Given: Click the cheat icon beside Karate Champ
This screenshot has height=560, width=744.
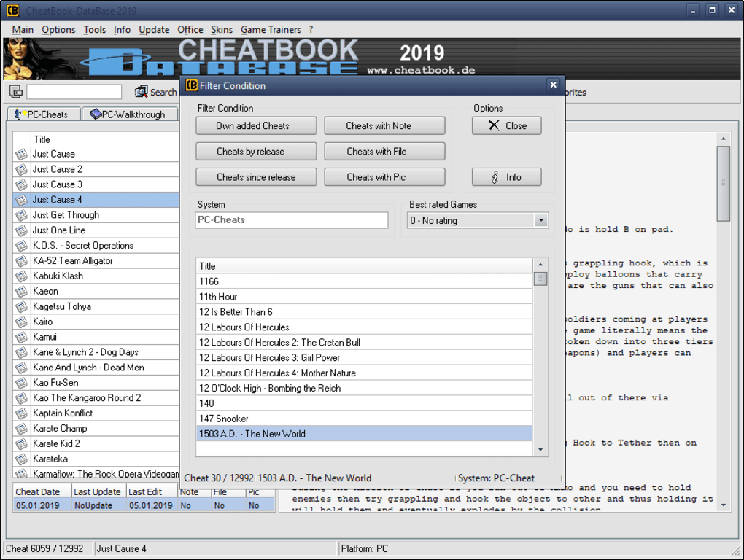Looking at the screenshot, I should click(21, 429).
